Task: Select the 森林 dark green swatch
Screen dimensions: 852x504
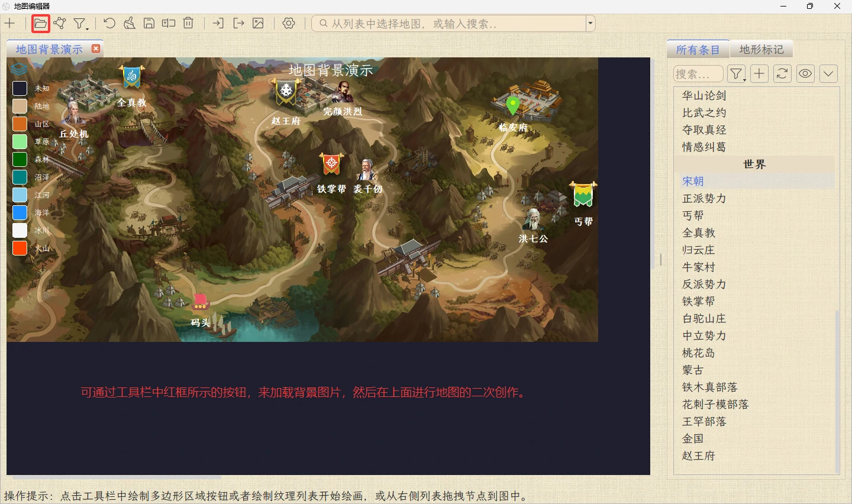Action: pyautogui.click(x=20, y=159)
